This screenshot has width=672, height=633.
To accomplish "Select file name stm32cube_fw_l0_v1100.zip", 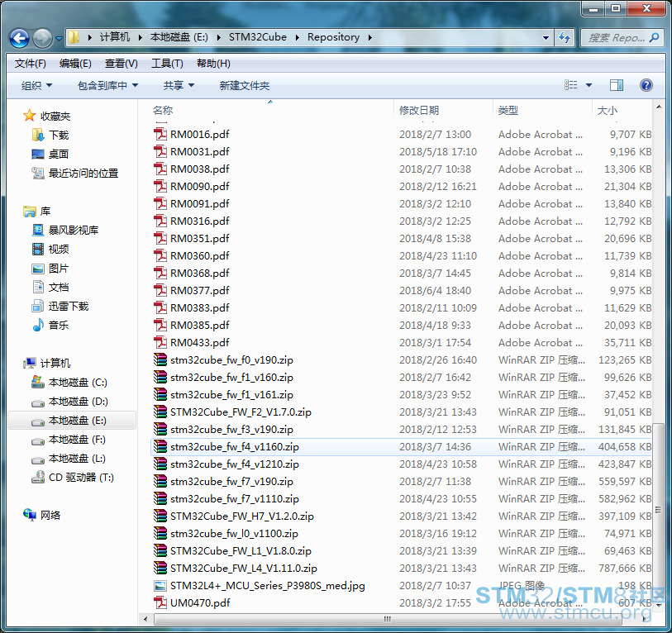I will pyautogui.click(x=234, y=534).
